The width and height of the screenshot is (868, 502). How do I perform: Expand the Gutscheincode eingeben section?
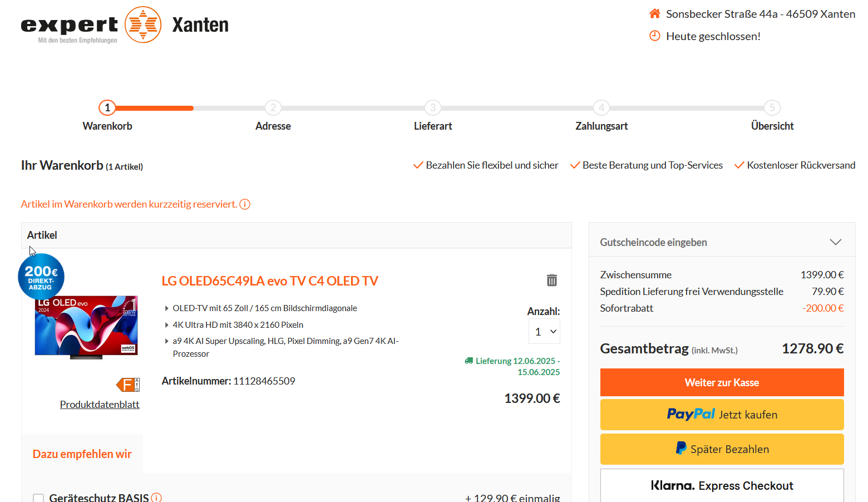[722, 242]
